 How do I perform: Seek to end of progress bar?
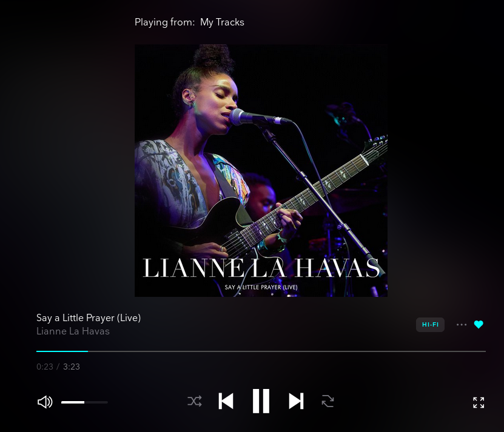485,351
